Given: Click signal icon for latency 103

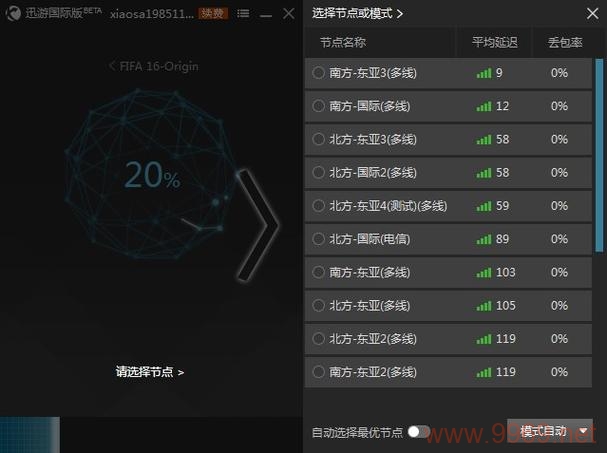Looking at the screenshot, I should [484, 272].
